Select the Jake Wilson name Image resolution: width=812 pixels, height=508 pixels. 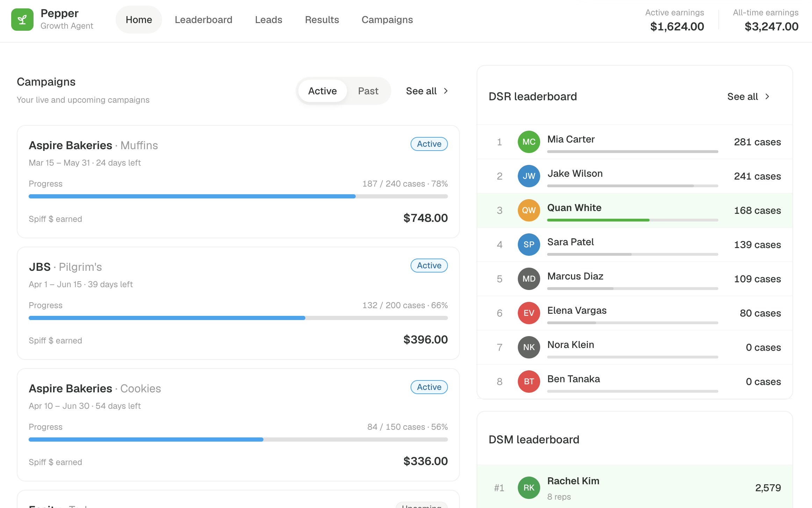(575, 173)
